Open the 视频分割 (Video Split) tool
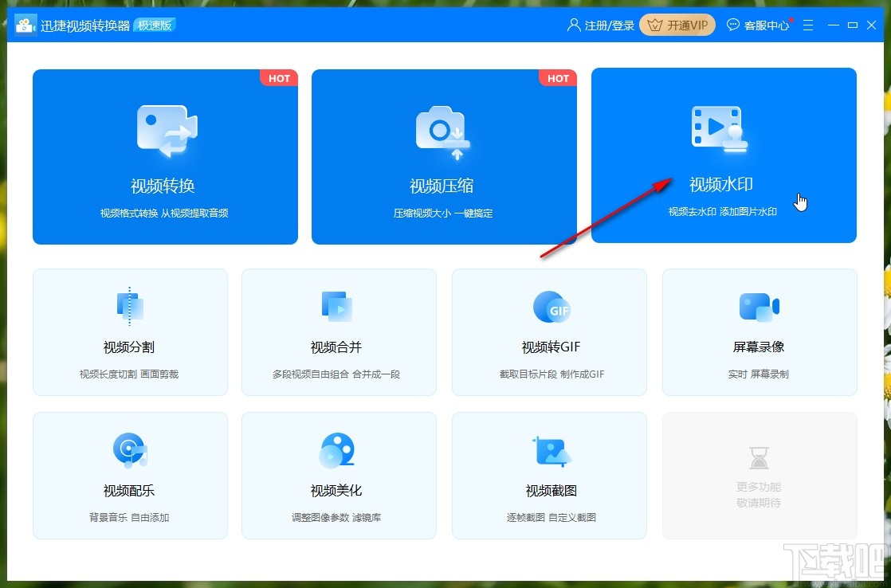Screen dimensions: 891x588 pos(130,332)
